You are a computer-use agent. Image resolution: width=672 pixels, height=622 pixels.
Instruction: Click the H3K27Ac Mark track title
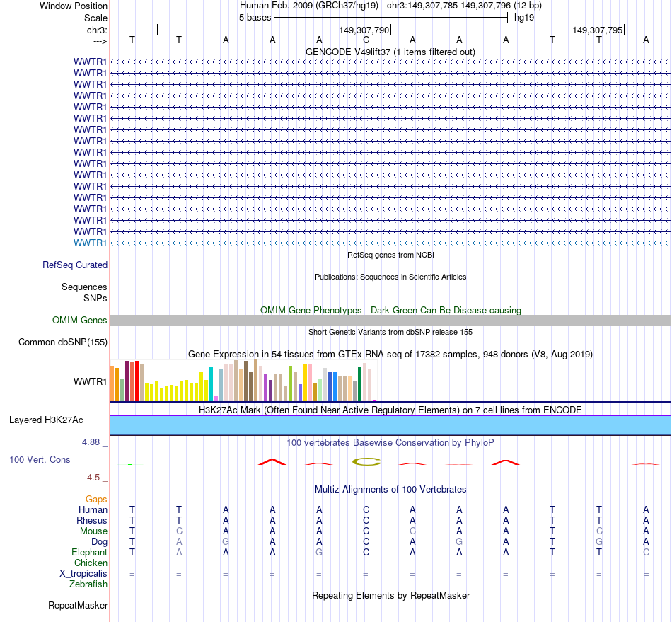(x=390, y=410)
